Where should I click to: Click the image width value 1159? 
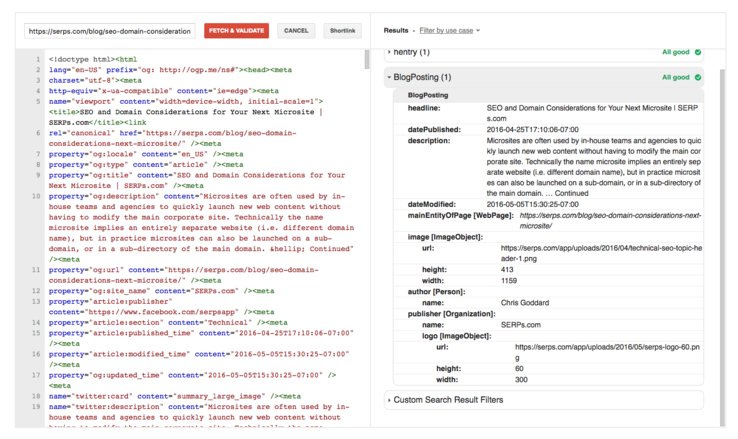click(509, 281)
